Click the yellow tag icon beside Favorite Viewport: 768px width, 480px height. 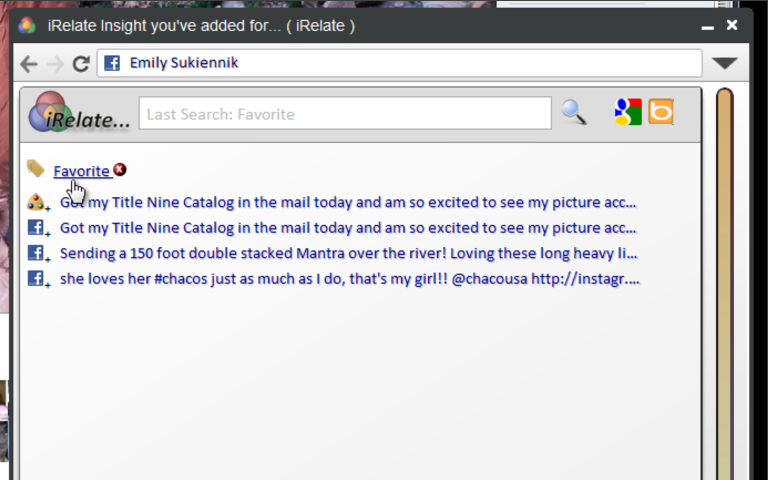(x=36, y=168)
